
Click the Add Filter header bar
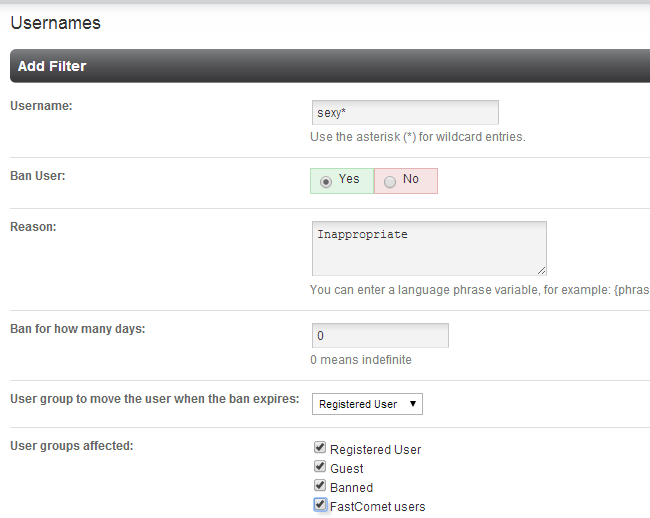330,66
